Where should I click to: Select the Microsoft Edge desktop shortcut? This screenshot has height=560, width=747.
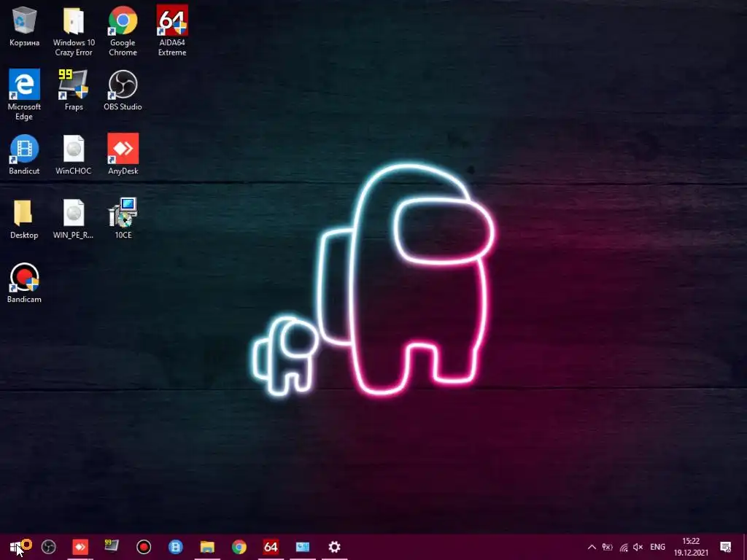[24, 95]
